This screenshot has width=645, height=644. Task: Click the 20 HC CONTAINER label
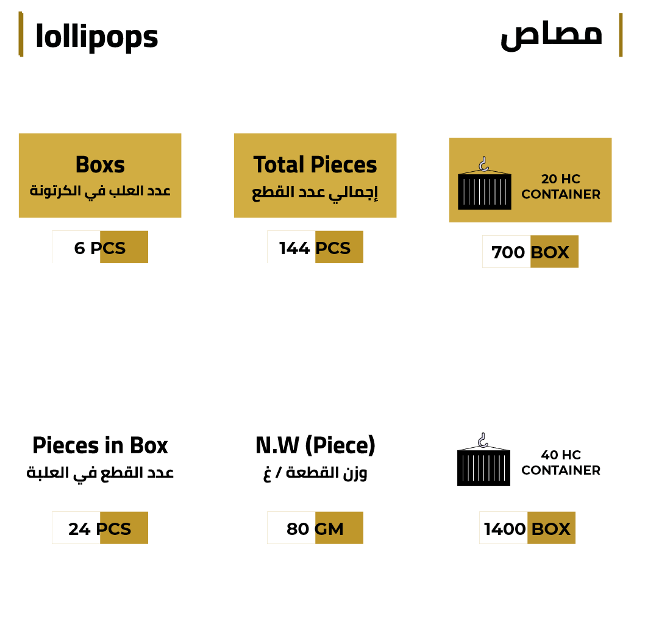[561, 186]
